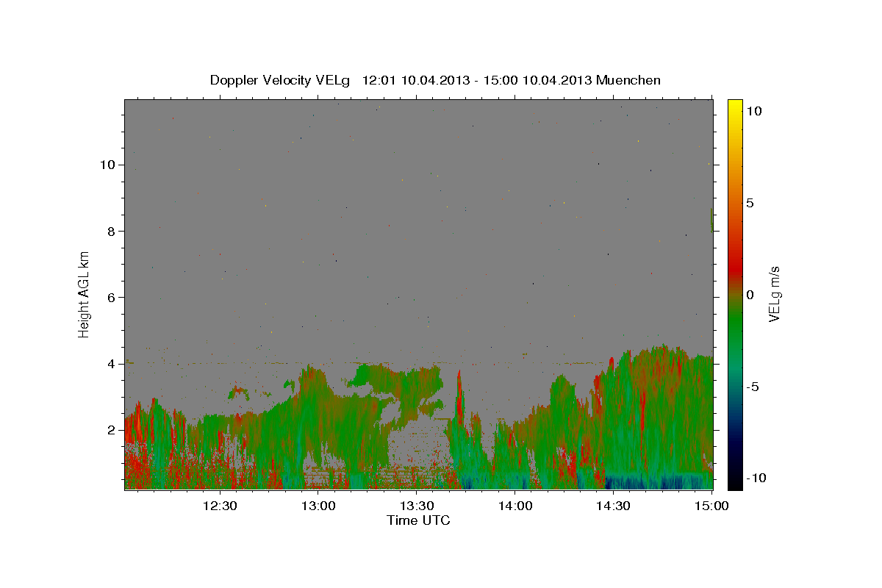The width and height of the screenshot is (882, 588).
Task: Click the plot title 'Doppler Velocity VELg'
Action: [282, 80]
